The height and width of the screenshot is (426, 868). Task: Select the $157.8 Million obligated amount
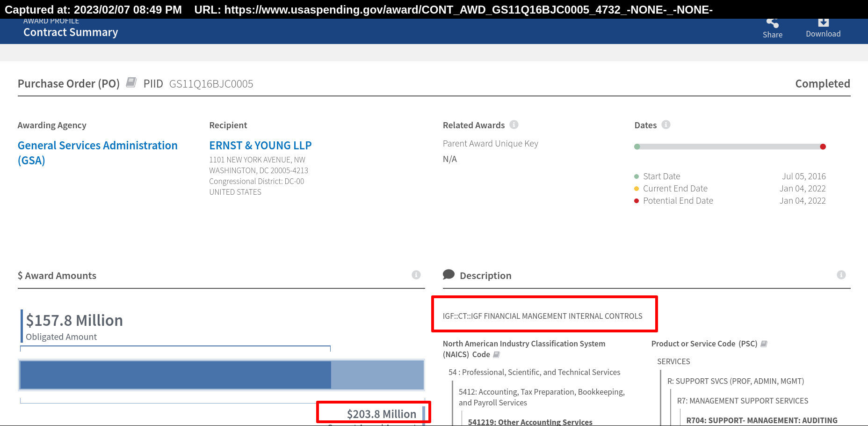74,320
